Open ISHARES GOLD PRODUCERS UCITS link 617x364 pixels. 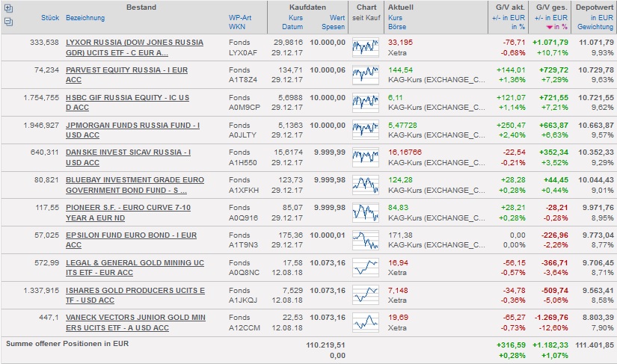click(x=135, y=295)
